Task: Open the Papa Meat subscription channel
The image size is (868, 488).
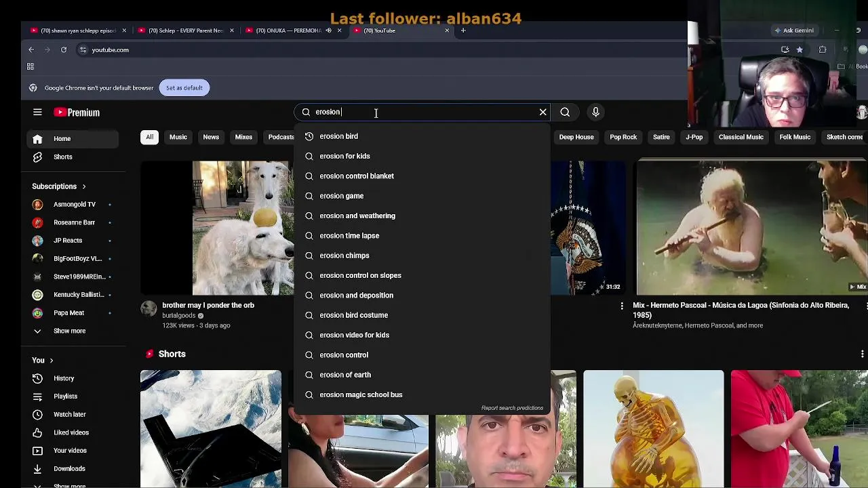Action: (x=73, y=312)
